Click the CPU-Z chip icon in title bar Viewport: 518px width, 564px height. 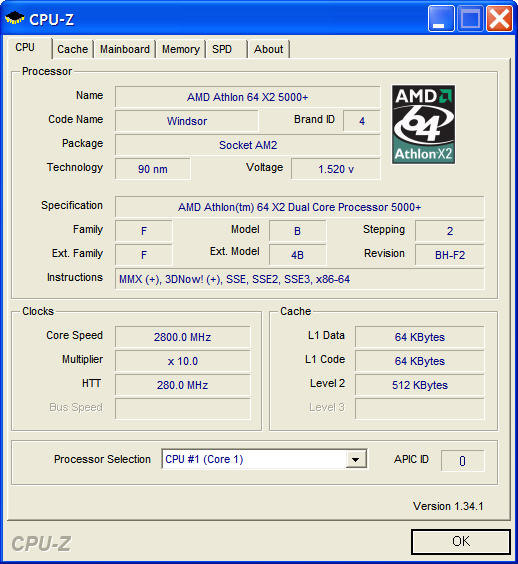coord(14,18)
